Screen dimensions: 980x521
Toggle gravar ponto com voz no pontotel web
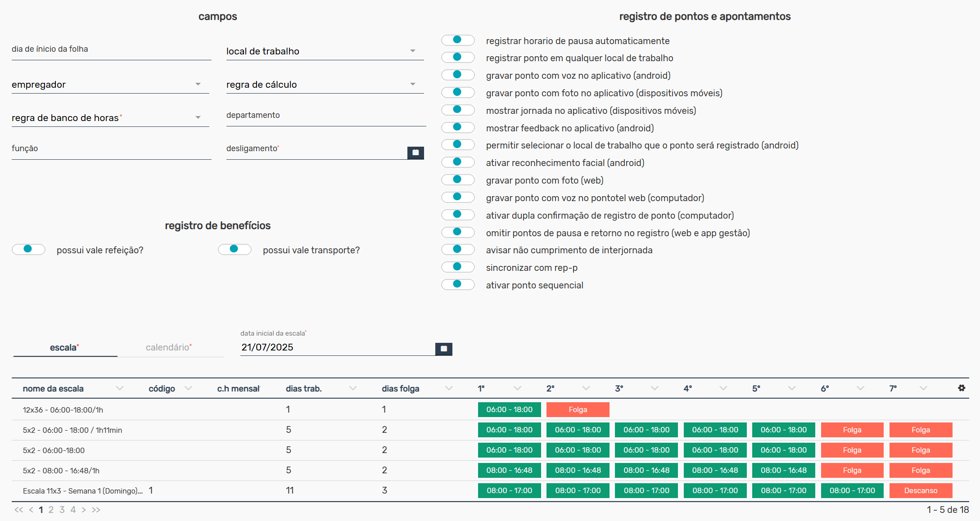click(x=458, y=198)
